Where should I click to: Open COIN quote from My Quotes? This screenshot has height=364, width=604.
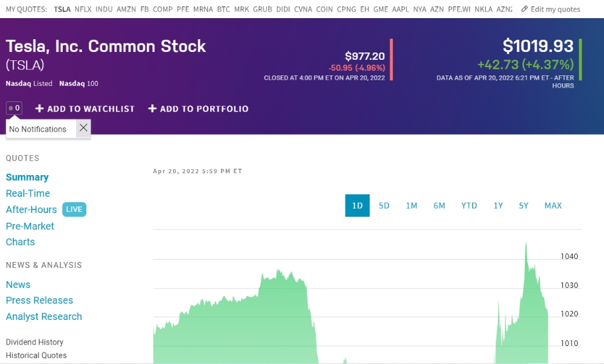point(324,9)
